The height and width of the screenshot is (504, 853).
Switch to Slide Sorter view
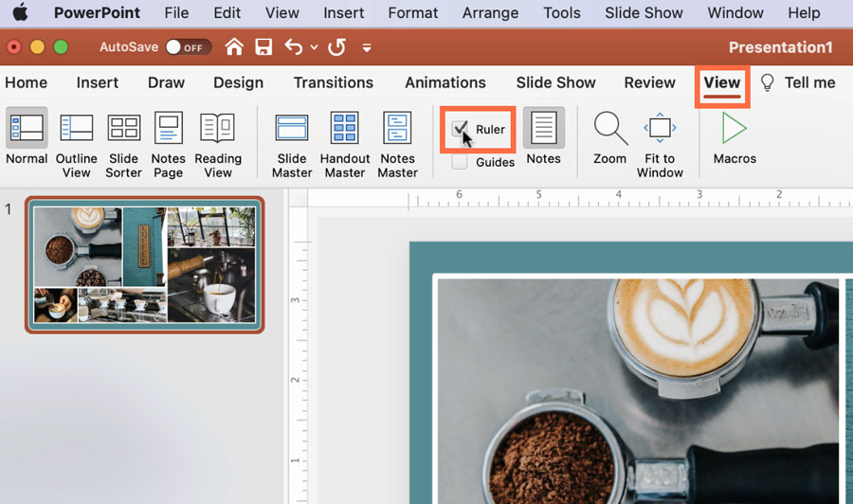click(x=123, y=144)
